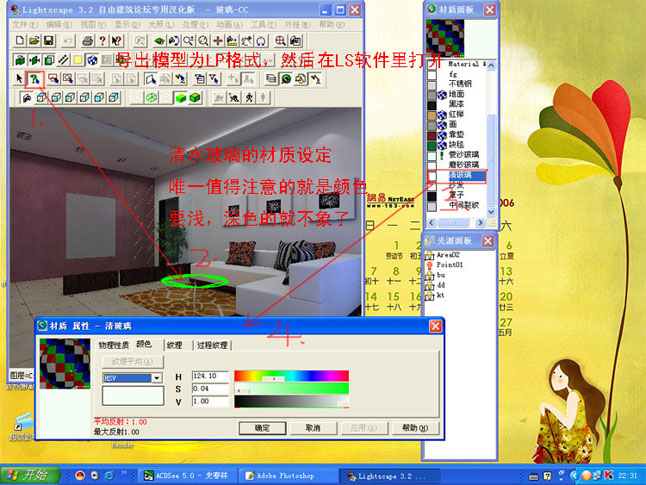Select the 磨砂玻璃 material in the list
The width and height of the screenshot is (646, 485).
(463, 164)
